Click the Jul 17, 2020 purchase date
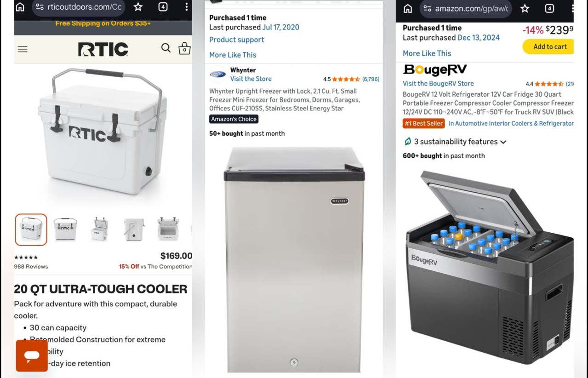This screenshot has width=588, height=378. point(280,27)
